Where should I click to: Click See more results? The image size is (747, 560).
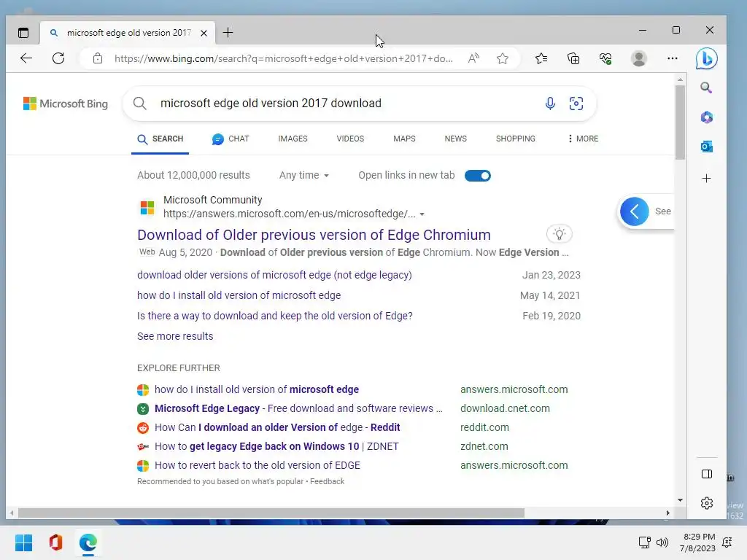175,336
